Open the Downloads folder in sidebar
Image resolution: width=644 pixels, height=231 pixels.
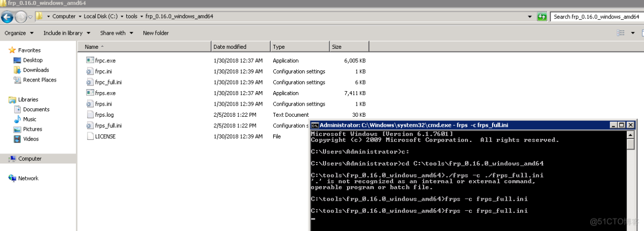click(36, 70)
